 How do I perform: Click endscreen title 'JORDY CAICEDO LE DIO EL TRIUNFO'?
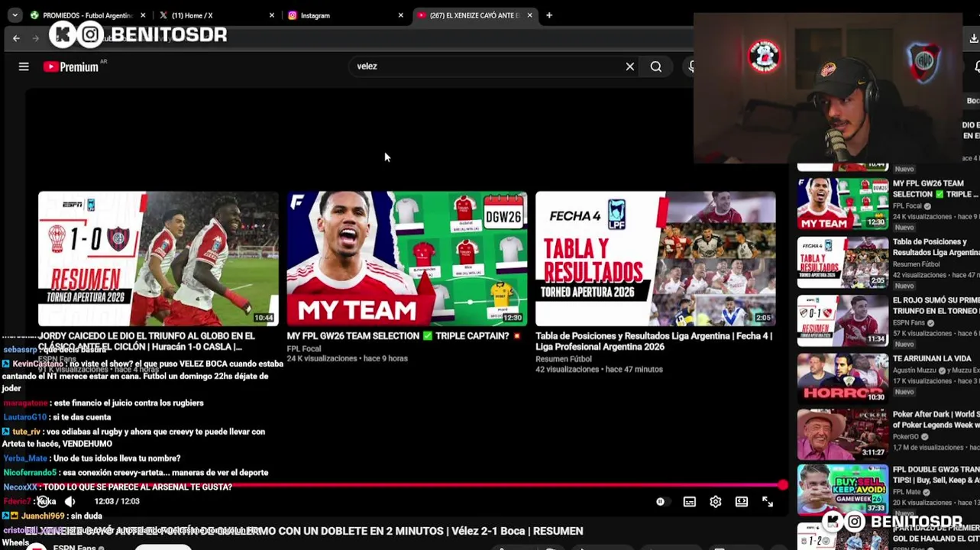[x=147, y=341]
